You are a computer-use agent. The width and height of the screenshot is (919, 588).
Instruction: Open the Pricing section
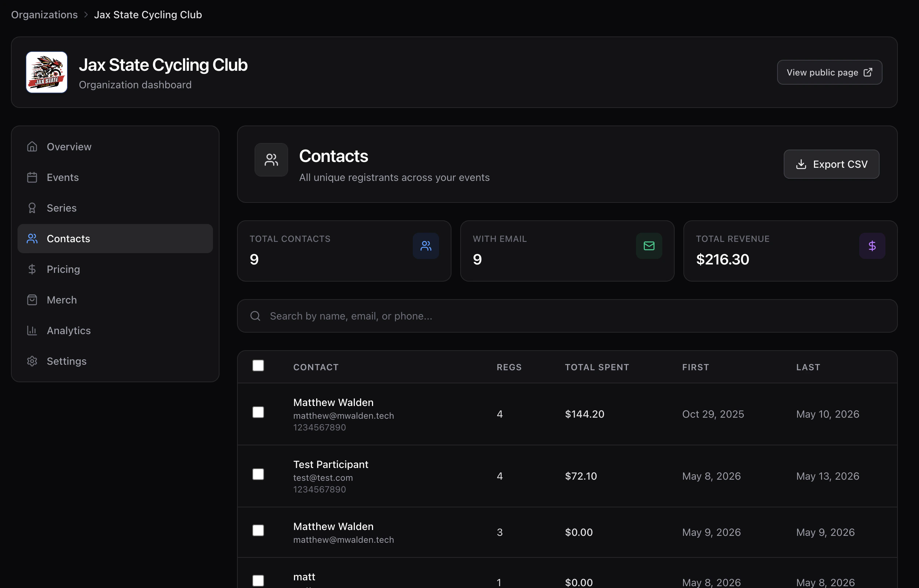pyautogui.click(x=115, y=269)
